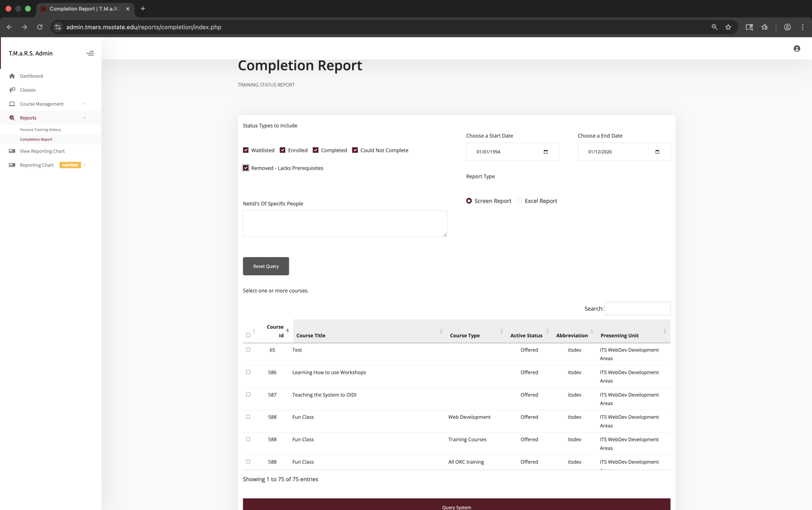812x510 pixels.
Task: Click the Reset Query button
Action: 265,266
